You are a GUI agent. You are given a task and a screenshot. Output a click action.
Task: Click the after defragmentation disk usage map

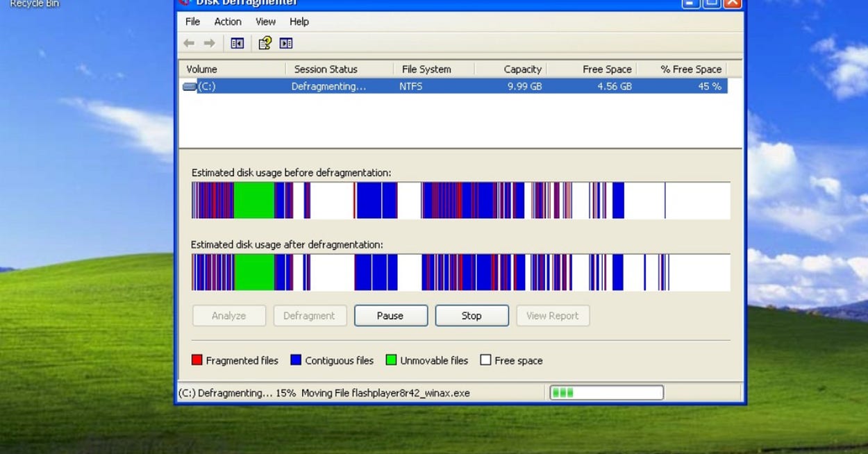461,272
